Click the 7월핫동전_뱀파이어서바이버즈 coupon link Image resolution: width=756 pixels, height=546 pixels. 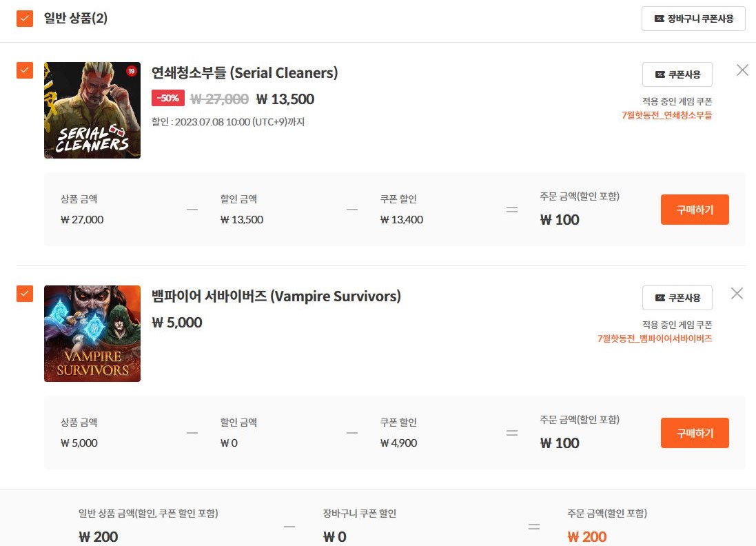tap(655, 338)
